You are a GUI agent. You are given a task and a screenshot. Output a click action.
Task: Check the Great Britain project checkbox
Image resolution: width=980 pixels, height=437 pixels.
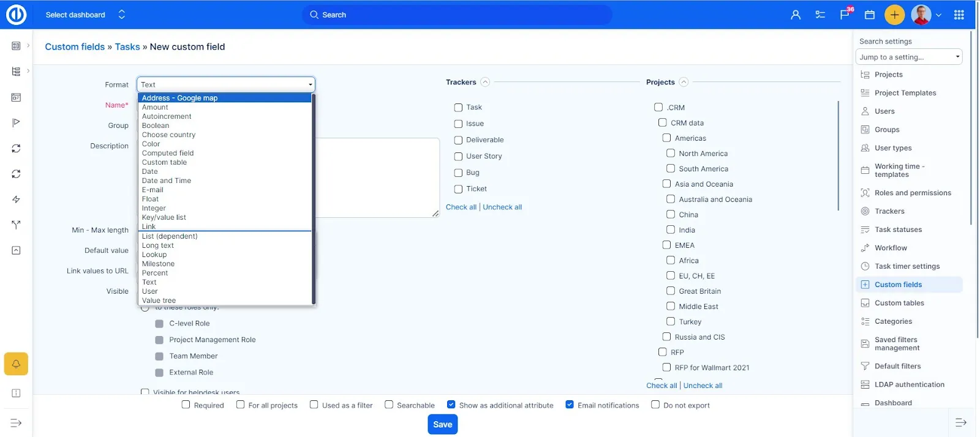pyautogui.click(x=671, y=291)
